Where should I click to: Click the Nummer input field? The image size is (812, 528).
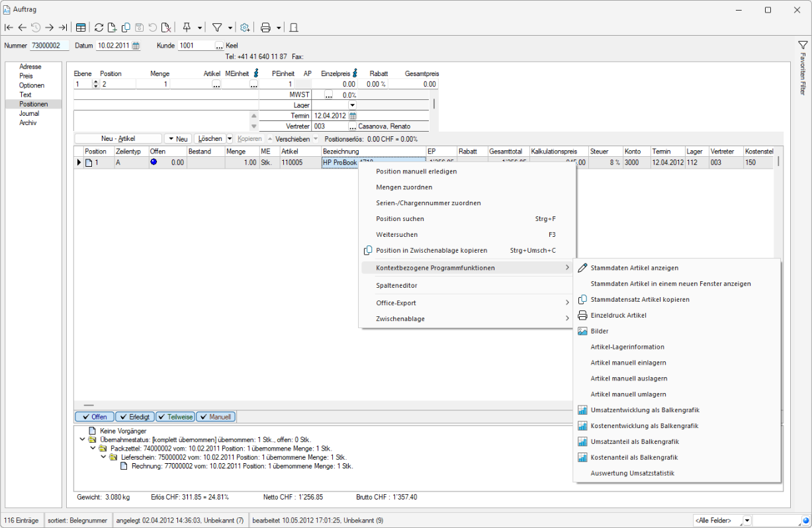[50, 46]
